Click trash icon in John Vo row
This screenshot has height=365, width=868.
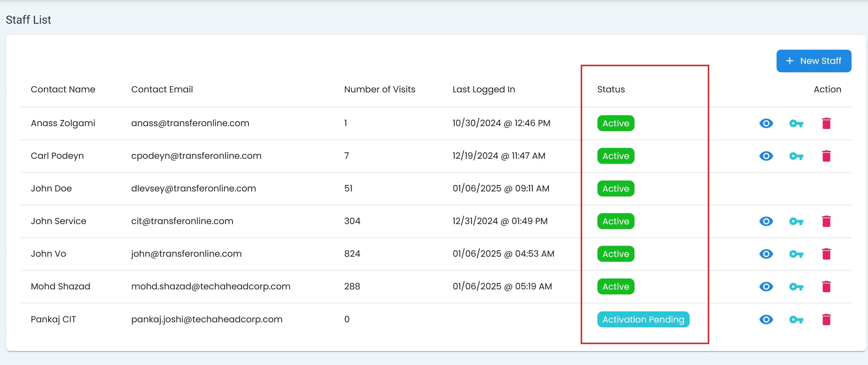click(826, 254)
